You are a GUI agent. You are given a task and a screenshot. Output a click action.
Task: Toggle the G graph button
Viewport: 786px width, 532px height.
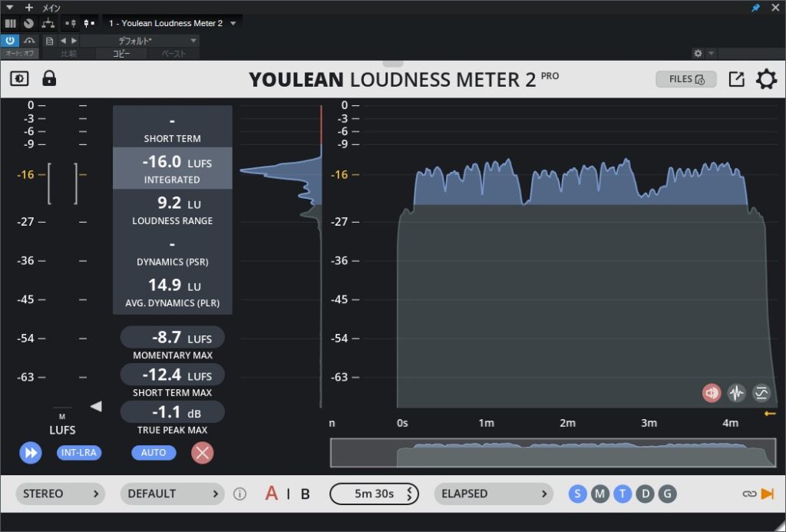click(x=667, y=494)
